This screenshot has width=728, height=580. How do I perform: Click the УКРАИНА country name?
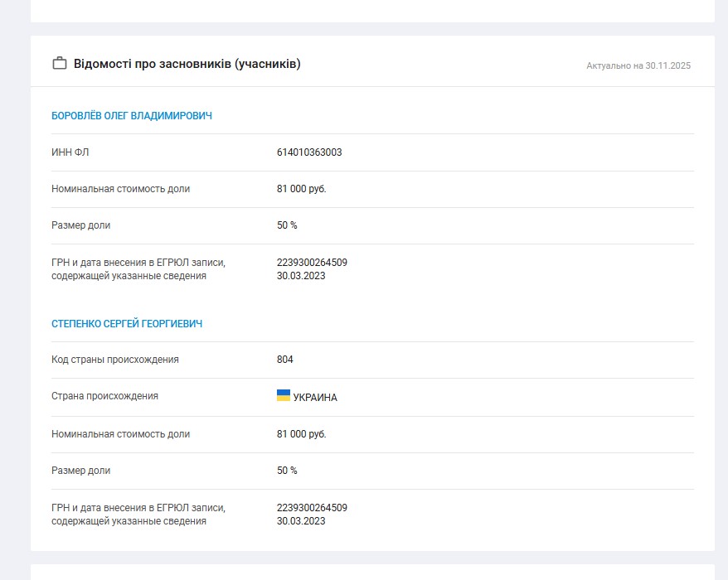click(x=315, y=398)
